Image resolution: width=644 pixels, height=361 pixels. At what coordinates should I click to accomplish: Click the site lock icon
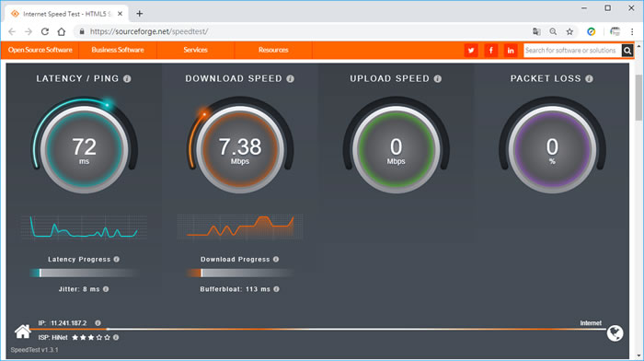(x=82, y=31)
